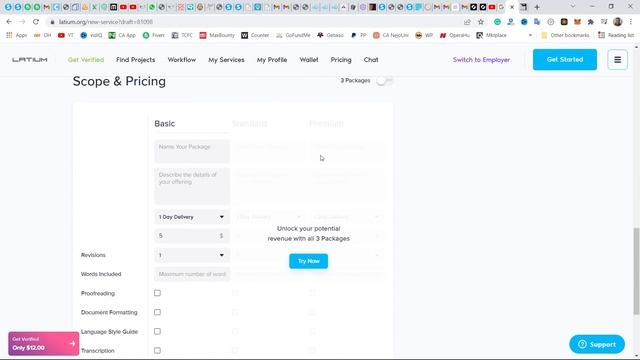Open the Chat nav item
The image size is (640, 360).
[371, 60]
